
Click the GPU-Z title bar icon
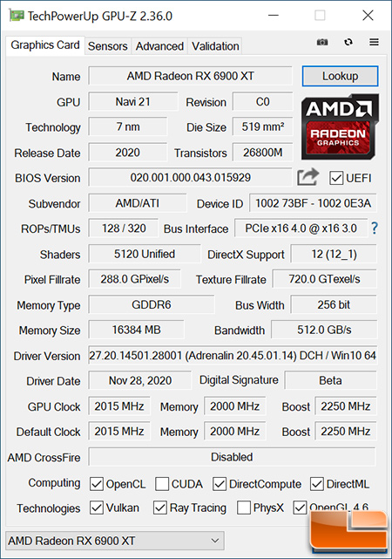tap(17, 16)
